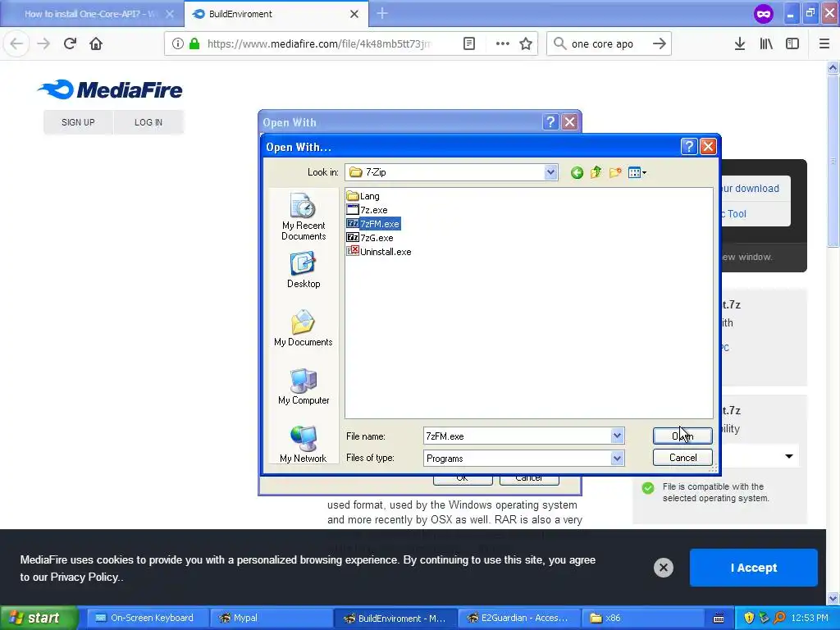Toggle reader view icon
Screen dimensions: 840x630
click(469, 44)
